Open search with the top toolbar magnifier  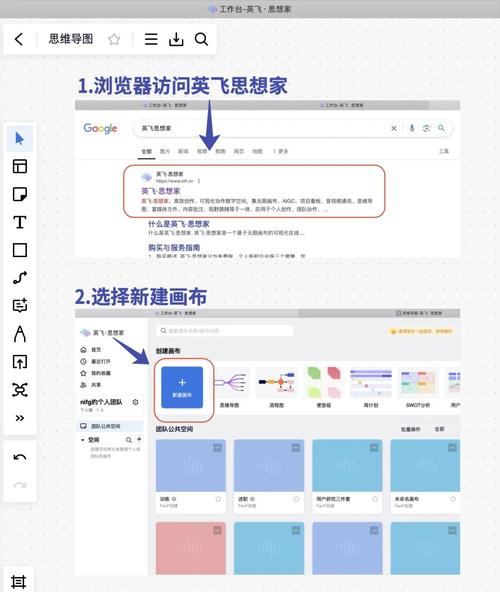[x=201, y=39]
